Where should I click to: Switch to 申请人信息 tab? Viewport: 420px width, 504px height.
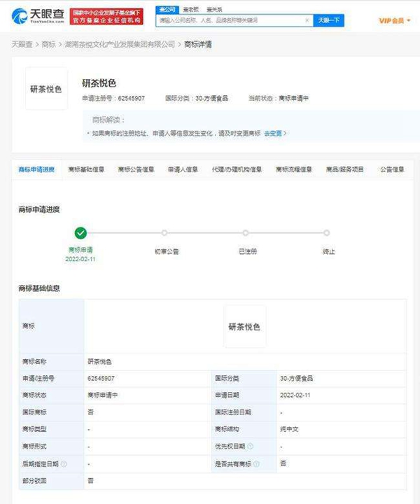(183, 169)
